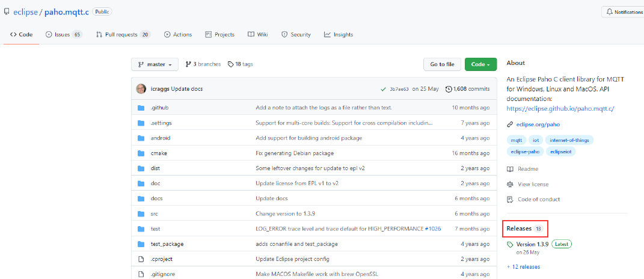Viewport: 644px width, 279px height.
Task: Click the iot topic tag
Action: pos(536,140)
